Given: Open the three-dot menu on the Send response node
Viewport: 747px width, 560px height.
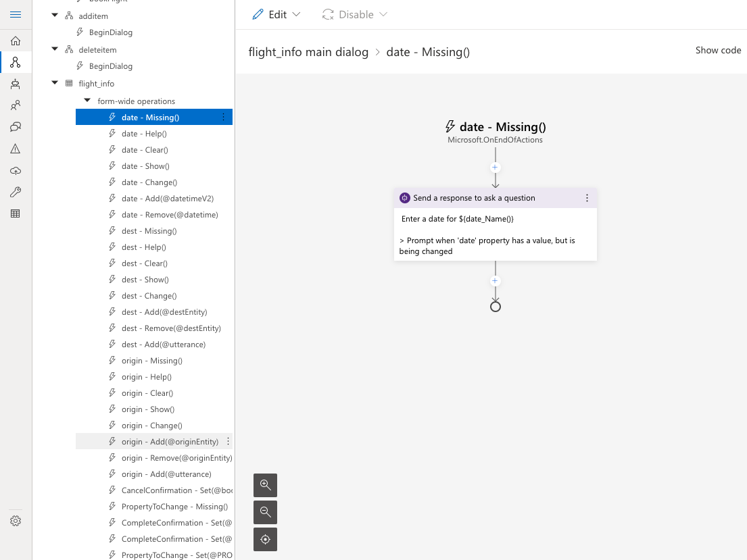Looking at the screenshot, I should (587, 197).
